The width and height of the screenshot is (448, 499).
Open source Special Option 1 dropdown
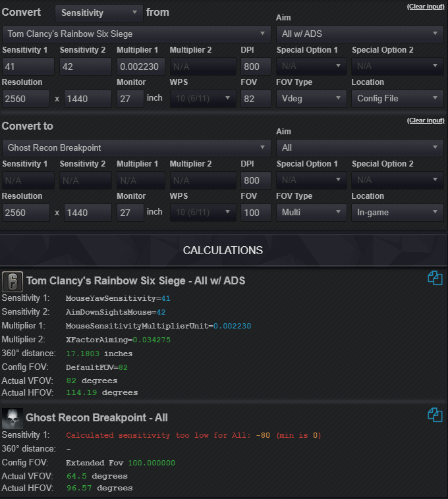tap(311, 66)
